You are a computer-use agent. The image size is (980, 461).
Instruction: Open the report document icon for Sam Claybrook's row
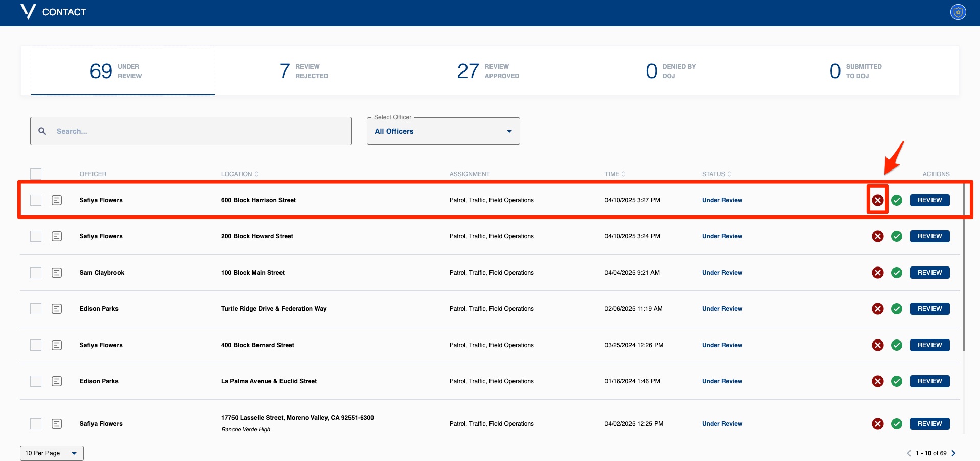click(x=57, y=273)
